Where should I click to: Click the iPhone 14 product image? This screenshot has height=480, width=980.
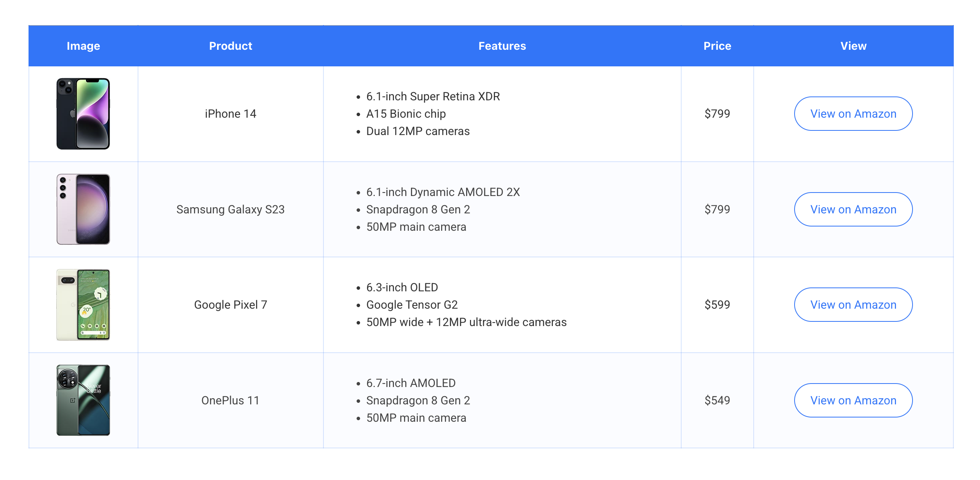point(83,114)
